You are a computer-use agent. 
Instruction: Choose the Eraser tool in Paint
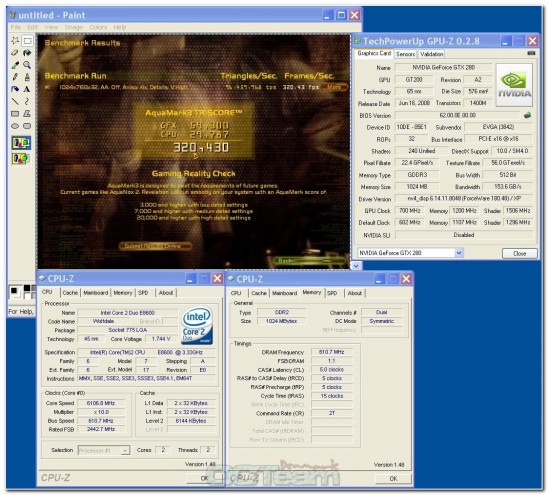point(15,53)
